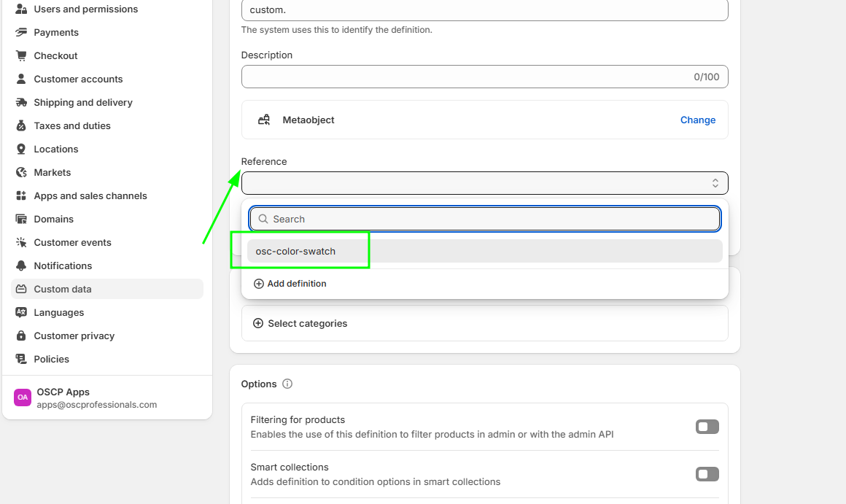
Task: Click the Customer privacy lock icon
Action: [21, 336]
